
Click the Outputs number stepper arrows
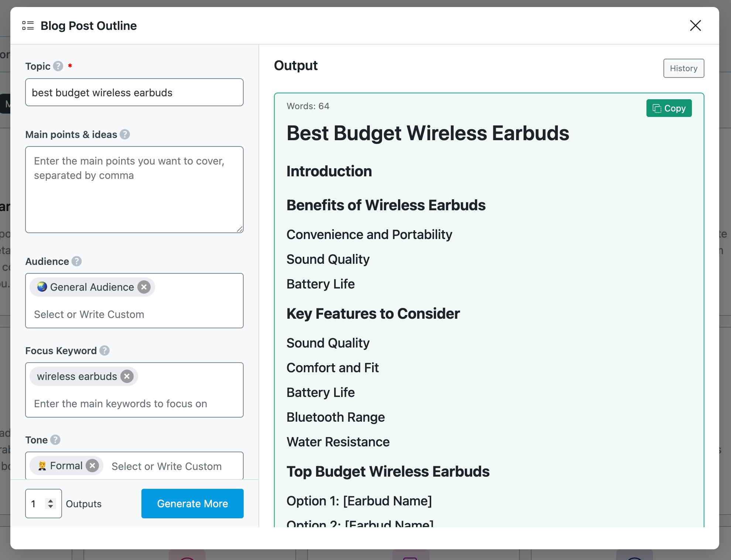(x=51, y=504)
